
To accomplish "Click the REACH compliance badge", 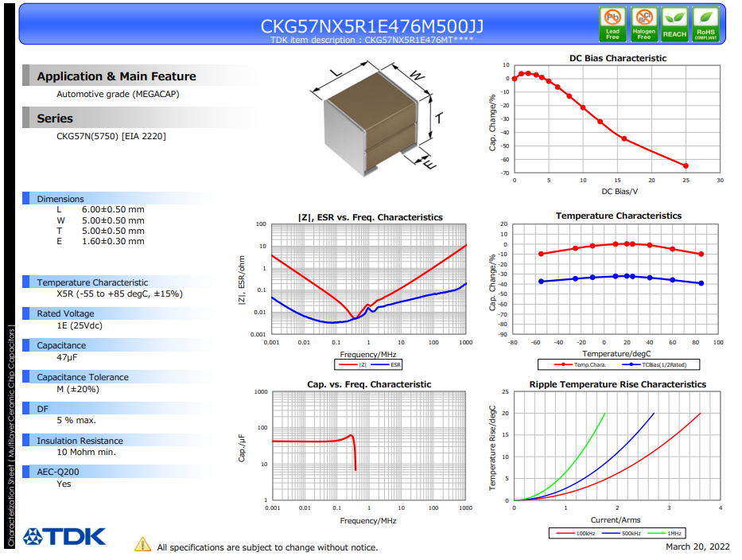I will click(x=674, y=24).
